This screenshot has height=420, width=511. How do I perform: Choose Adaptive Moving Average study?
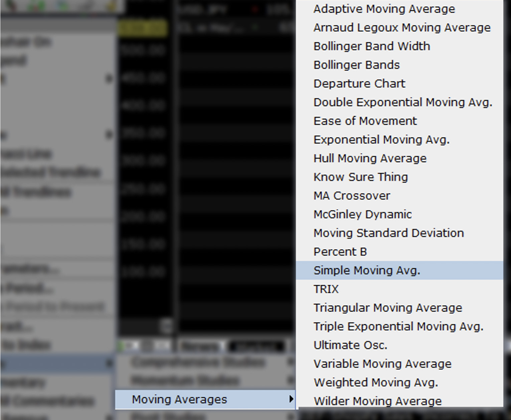coord(384,9)
